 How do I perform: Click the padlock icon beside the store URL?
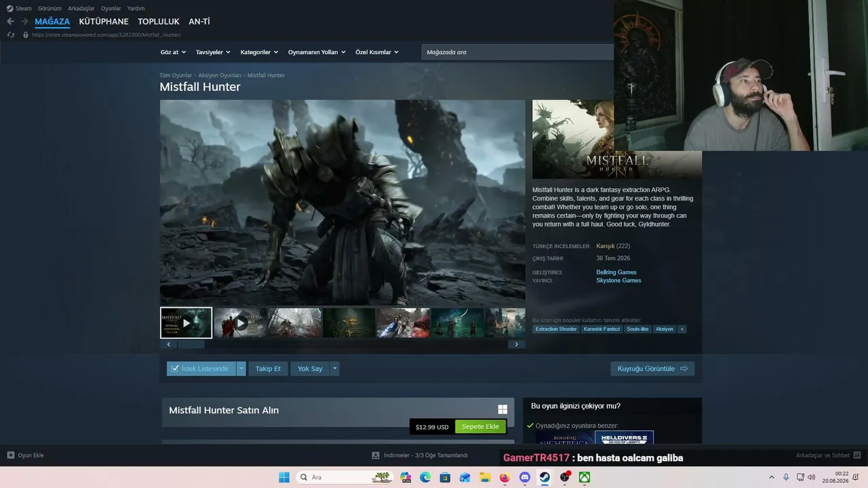click(x=26, y=35)
